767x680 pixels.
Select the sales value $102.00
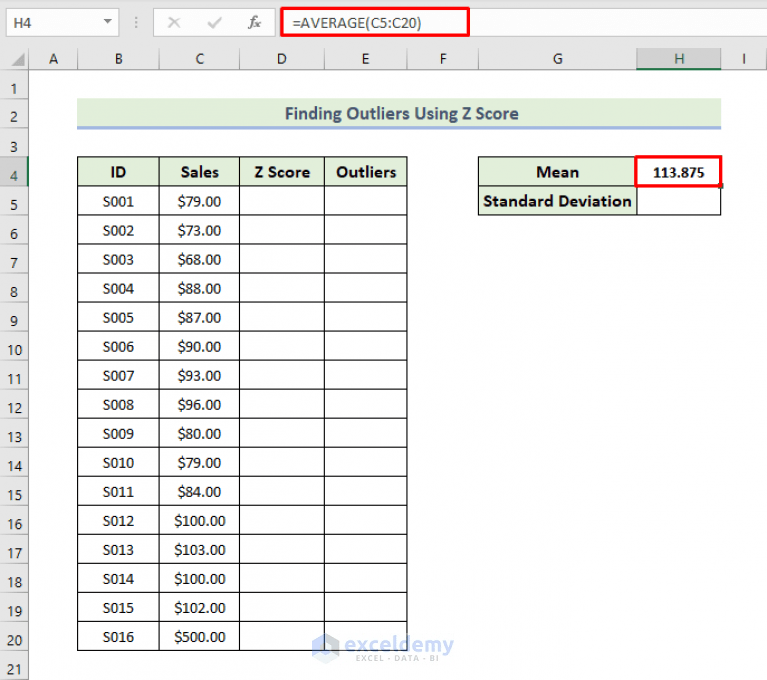[x=200, y=608]
